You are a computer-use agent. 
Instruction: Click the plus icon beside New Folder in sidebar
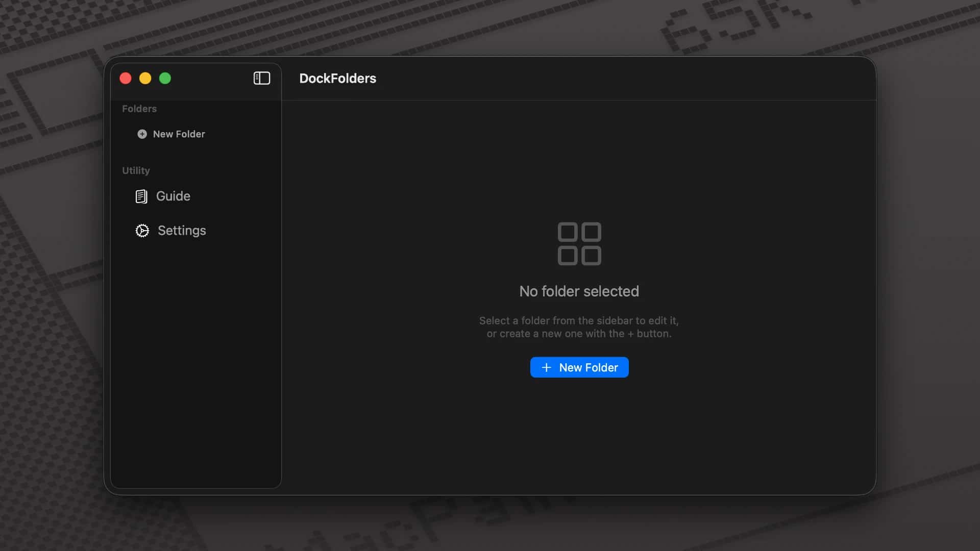pos(142,134)
